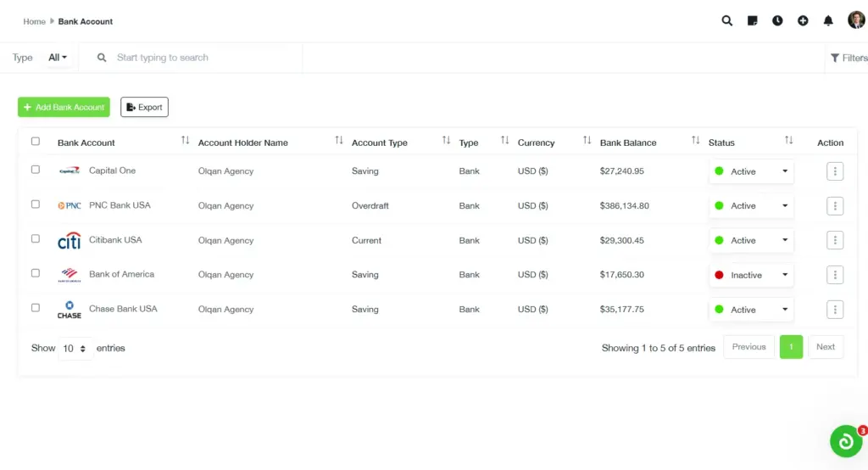Sort by Status column arrows
The width and height of the screenshot is (868, 470).
[789, 141]
